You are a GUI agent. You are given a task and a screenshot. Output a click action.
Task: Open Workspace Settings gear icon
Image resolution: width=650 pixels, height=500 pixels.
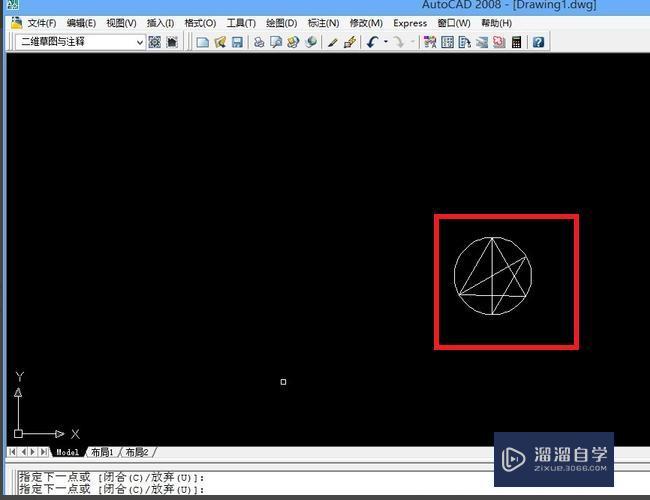(155, 42)
